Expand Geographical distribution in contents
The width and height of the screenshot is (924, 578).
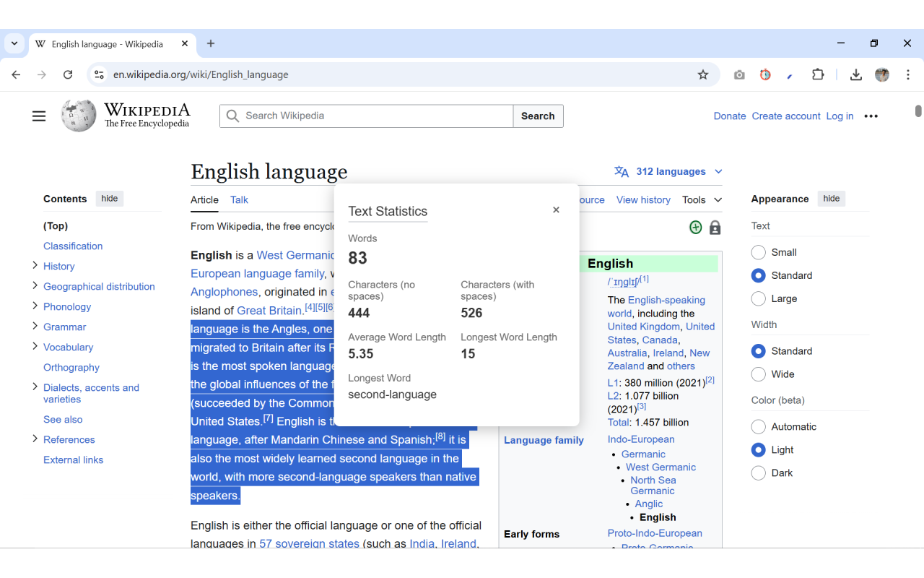(35, 286)
